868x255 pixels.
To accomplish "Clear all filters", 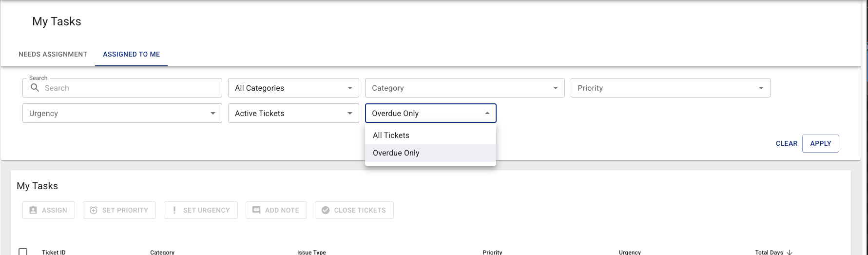I will click(x=787, y=143).
